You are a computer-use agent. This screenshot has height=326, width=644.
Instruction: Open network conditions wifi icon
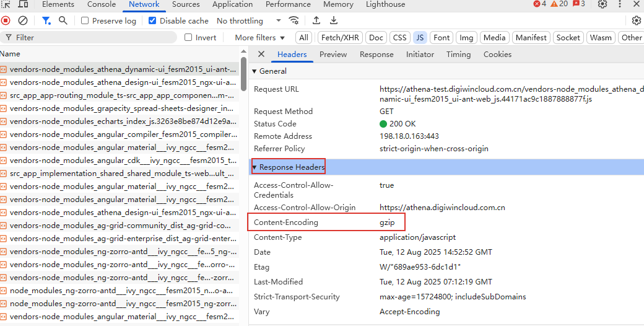point(294,20)
